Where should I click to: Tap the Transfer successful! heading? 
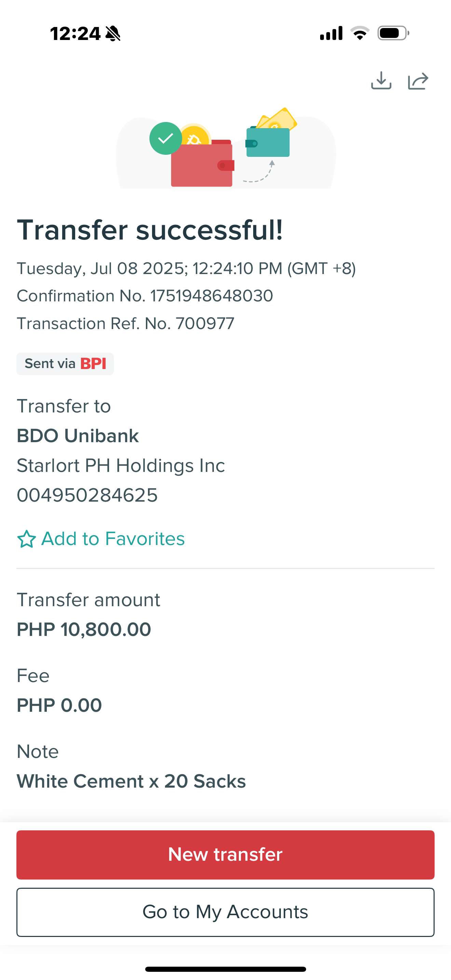pos(150,230)
